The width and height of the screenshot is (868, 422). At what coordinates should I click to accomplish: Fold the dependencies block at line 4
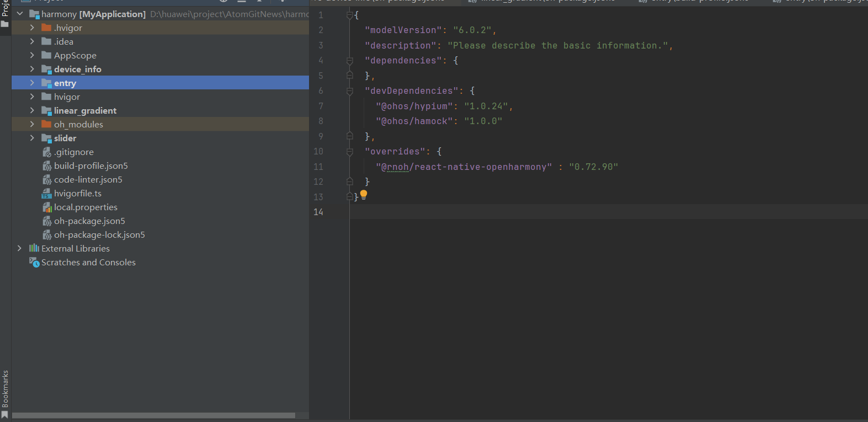tap(349, 61)
